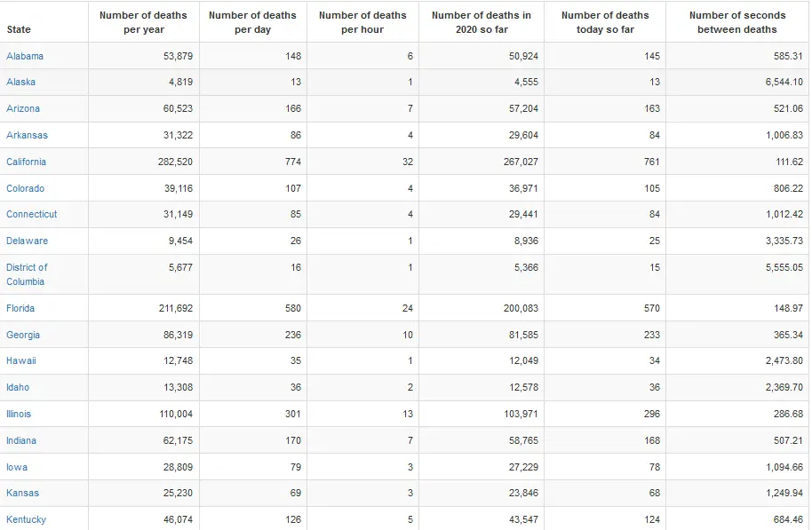Follow the Idaho state link

18,387
